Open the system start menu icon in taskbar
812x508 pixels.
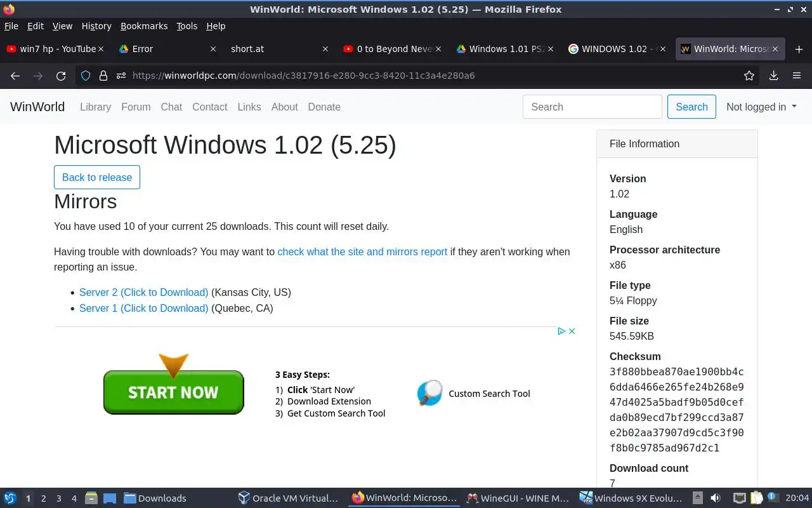(x=10, y=498)
